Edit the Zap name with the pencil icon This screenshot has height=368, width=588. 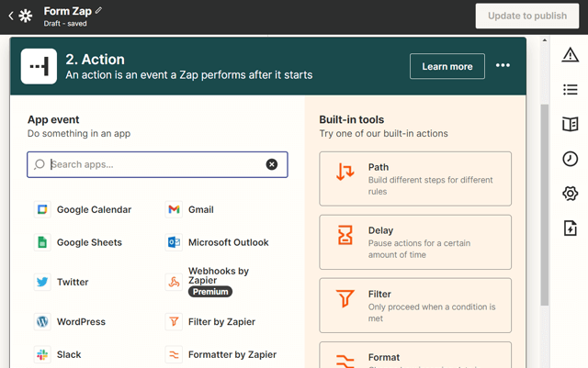(x=98, y=10)
